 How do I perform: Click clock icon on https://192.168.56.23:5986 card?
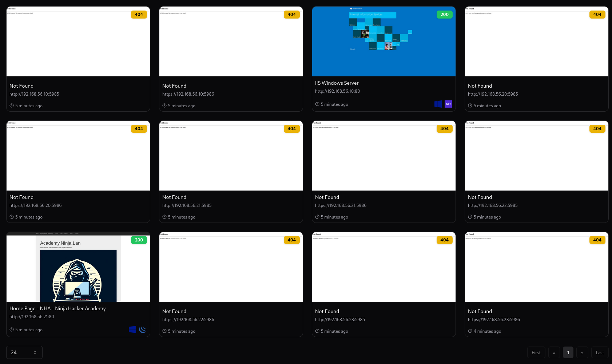coord(470,331)
